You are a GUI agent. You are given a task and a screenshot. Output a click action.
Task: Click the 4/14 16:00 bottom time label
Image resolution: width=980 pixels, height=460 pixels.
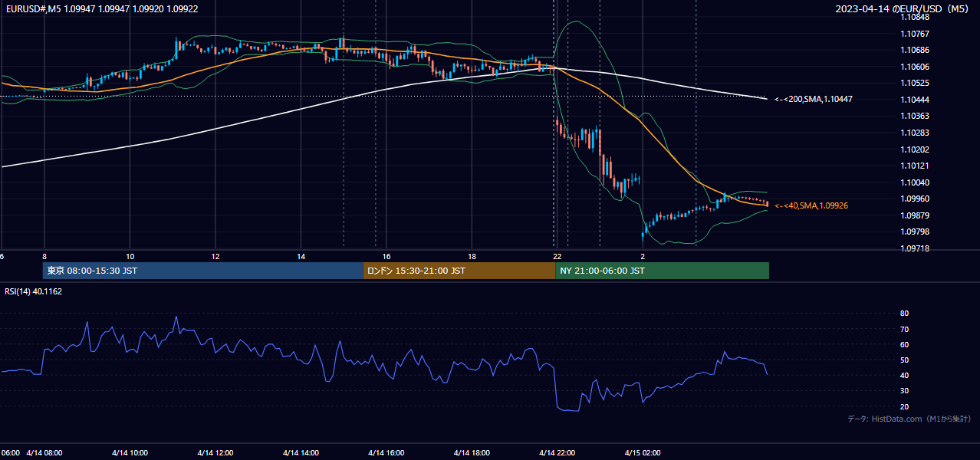coord(386,452)
